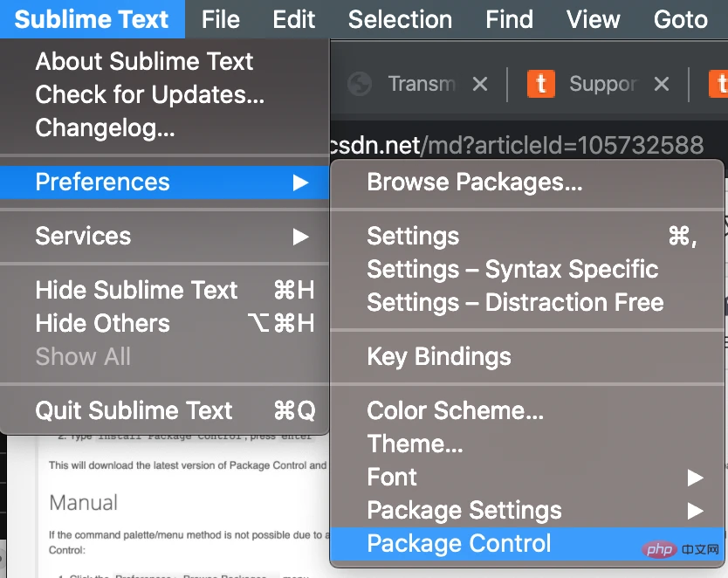This screenshot has height=578, width=728.
Task: Expand the Preferences submenu arrow
Action: click(x=300, y=182)
